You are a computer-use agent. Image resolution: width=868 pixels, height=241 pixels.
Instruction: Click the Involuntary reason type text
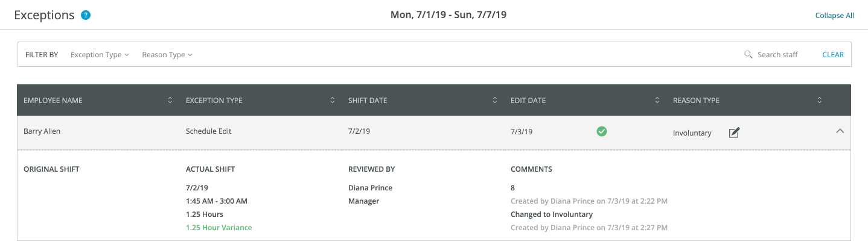tap(692, 133)
